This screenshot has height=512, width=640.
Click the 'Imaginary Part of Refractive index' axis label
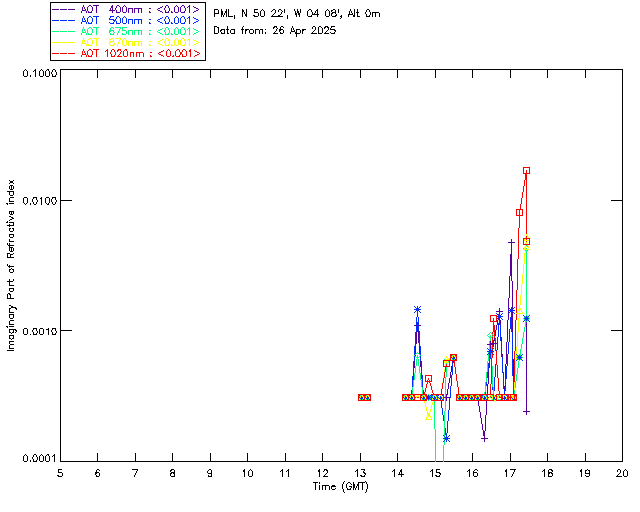11,265
